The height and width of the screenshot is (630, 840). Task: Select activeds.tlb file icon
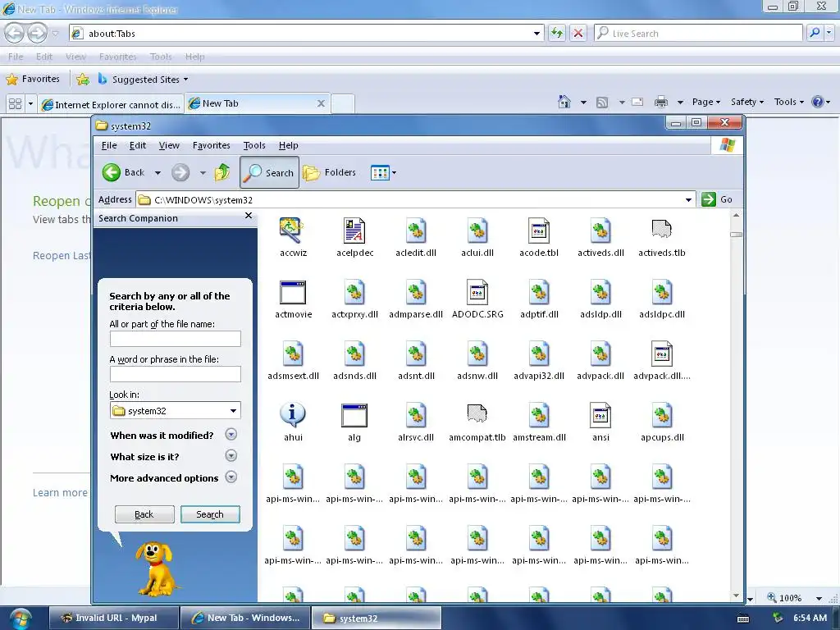[662, 230]
